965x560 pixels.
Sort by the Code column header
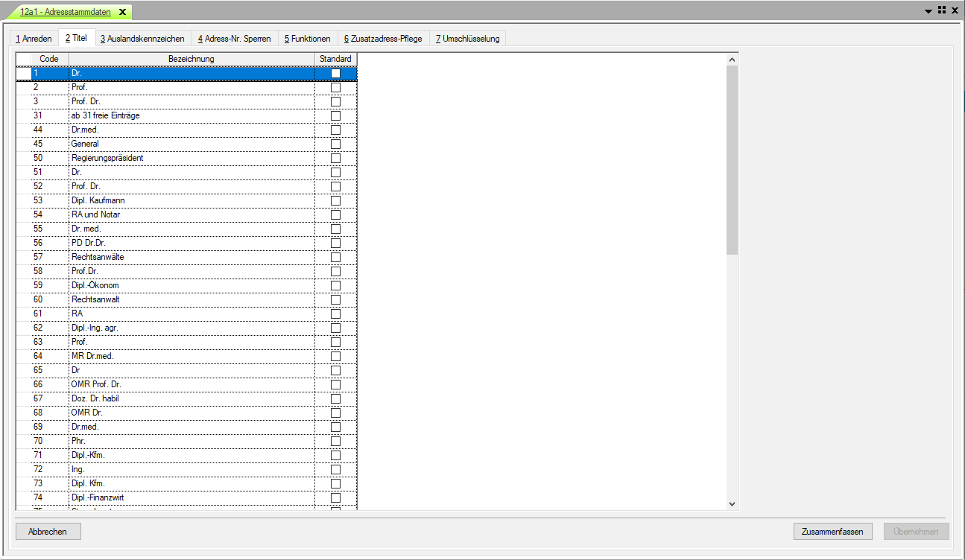coord(49,59)
